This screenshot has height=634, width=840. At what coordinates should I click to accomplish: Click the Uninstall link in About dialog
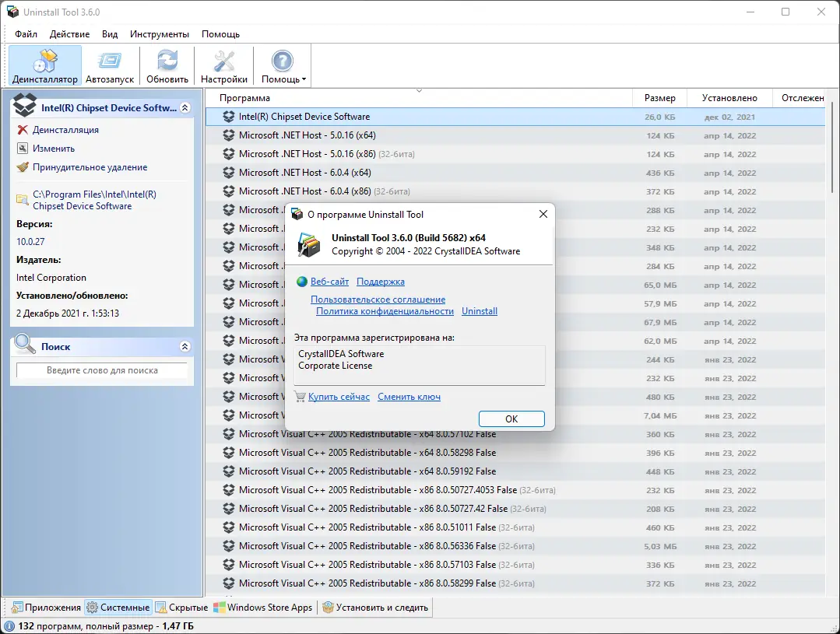point(480,311)
